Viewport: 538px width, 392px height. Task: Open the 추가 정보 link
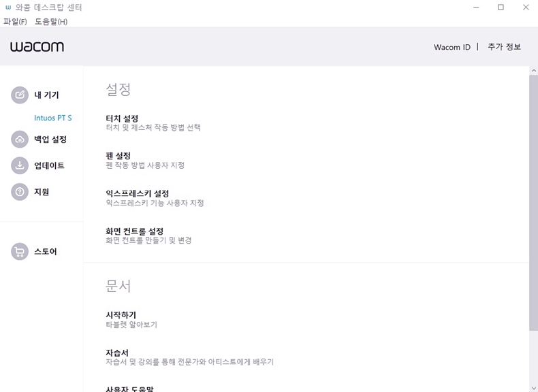click(504, 47)
